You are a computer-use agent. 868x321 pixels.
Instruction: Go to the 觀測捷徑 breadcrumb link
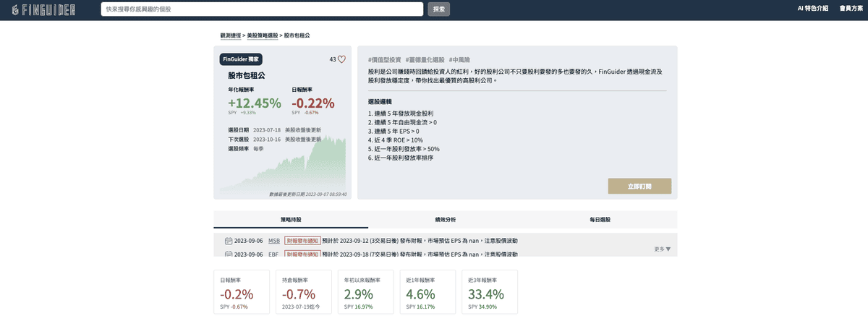[231, 35]
